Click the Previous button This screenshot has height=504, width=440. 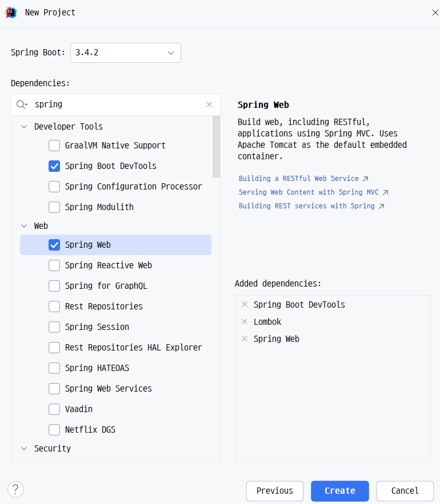pyautogui.click(x=274, y=491)
